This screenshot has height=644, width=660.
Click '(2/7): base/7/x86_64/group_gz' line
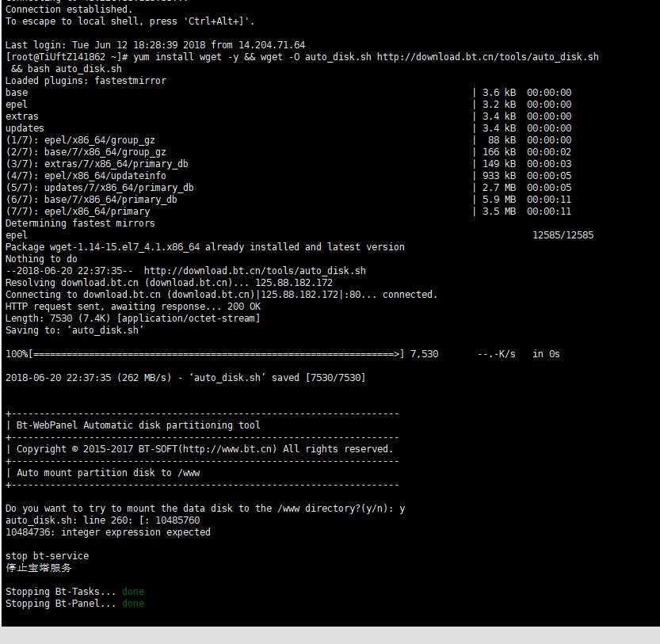click(86, 151)
